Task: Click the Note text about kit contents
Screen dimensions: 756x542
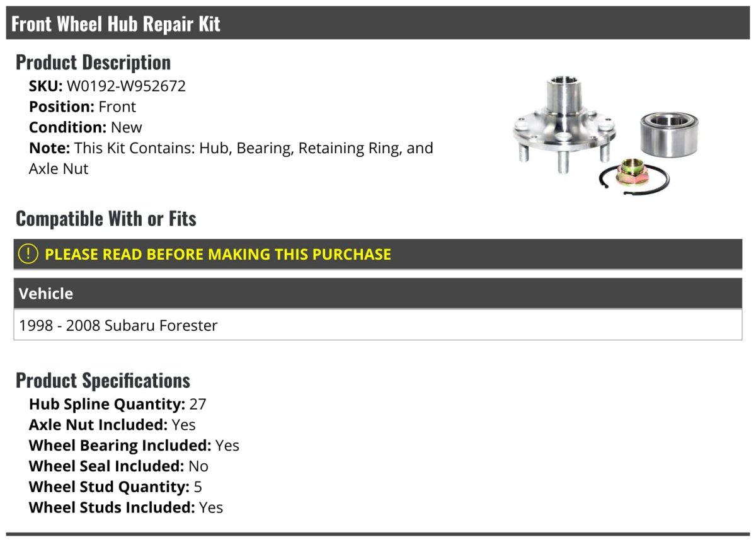Action: click(231, 158)
